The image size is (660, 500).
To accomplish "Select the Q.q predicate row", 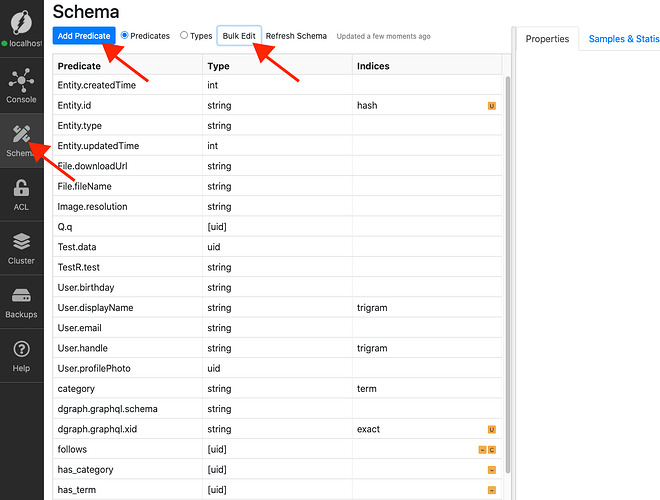I will [277, 226].
